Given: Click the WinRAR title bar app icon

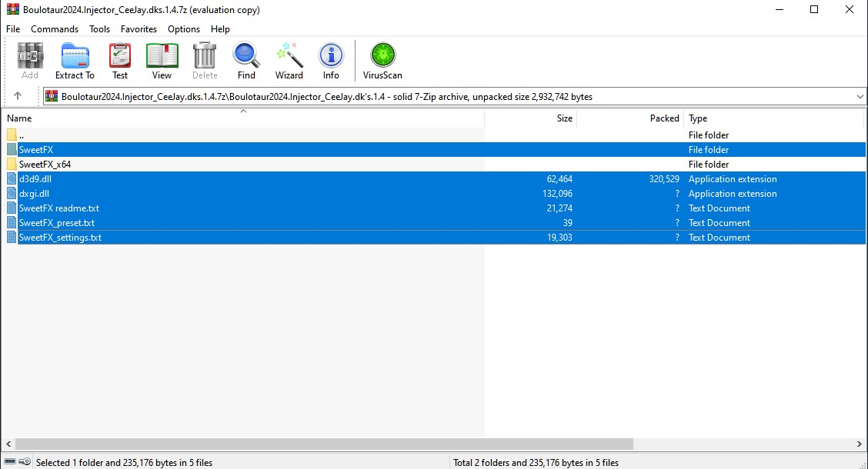Looking at the screenshot, I should (13, 9).
